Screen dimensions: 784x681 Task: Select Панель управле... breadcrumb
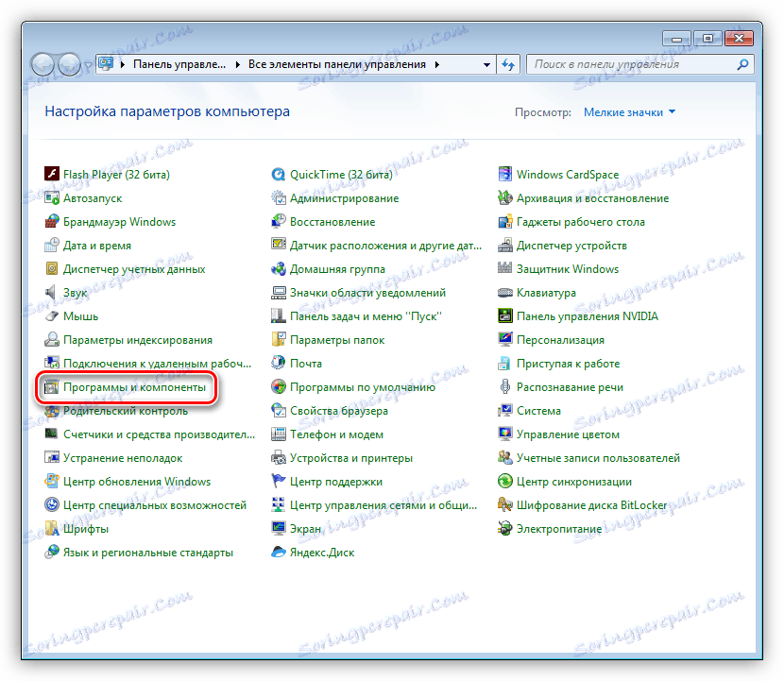point(179,64)
